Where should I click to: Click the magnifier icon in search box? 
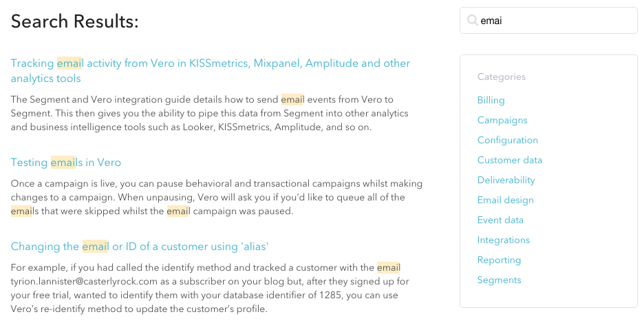pos(472,21)
